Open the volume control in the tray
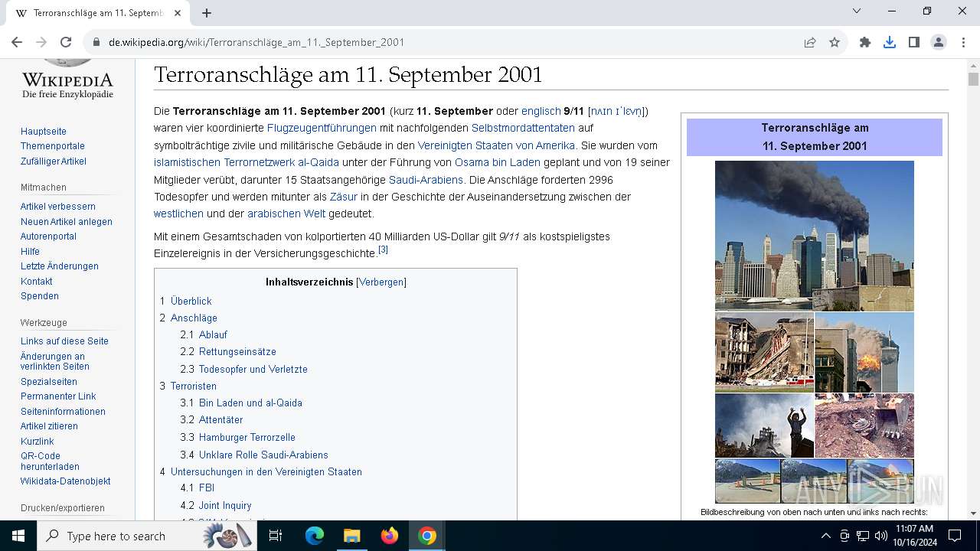 pyautogui.click(x=881, y=536)
